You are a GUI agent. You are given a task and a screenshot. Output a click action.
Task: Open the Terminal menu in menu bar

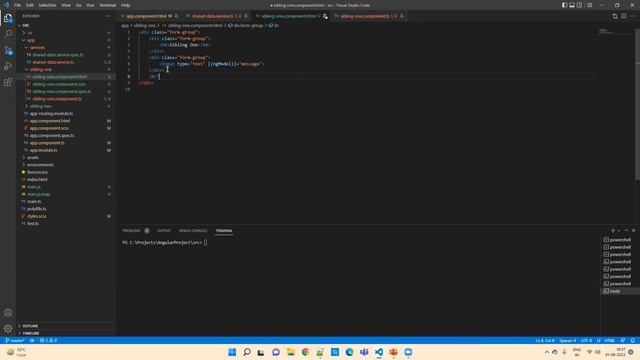tap(108, 5)
